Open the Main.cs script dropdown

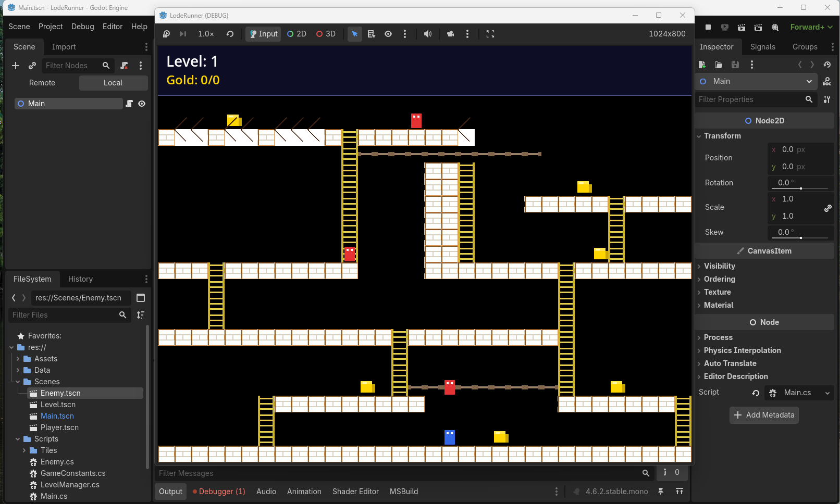799,393
